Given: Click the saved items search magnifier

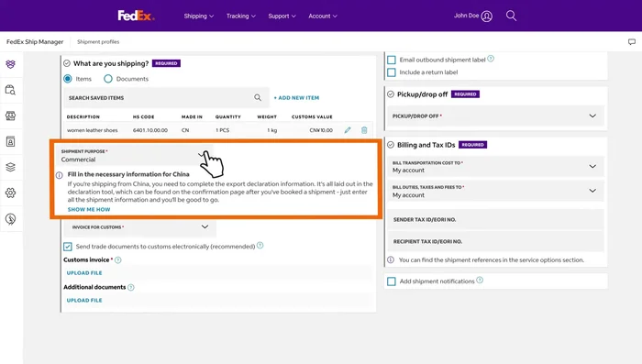Looking at the screenshot, I should click(258, 97).
